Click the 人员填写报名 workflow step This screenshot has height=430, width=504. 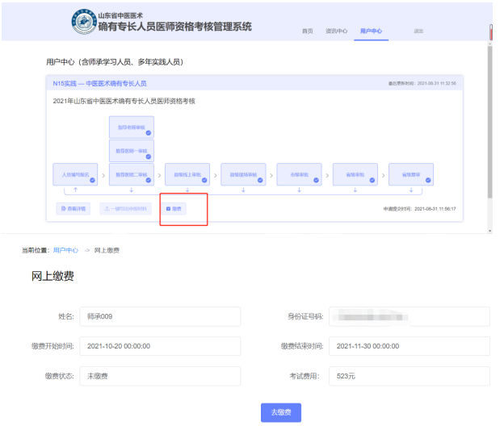76,174
